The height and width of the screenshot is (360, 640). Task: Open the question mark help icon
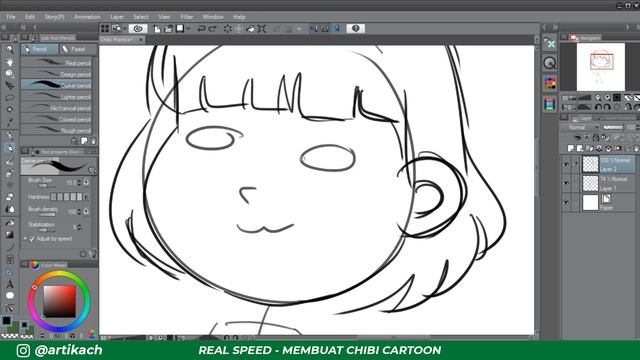click(x=356, y=29)
